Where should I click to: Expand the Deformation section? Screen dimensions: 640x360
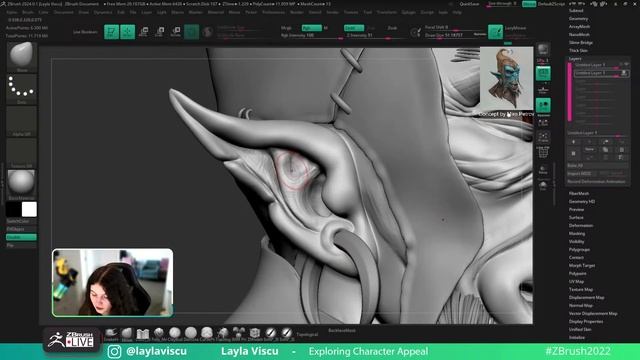click(x=581, y=226)
